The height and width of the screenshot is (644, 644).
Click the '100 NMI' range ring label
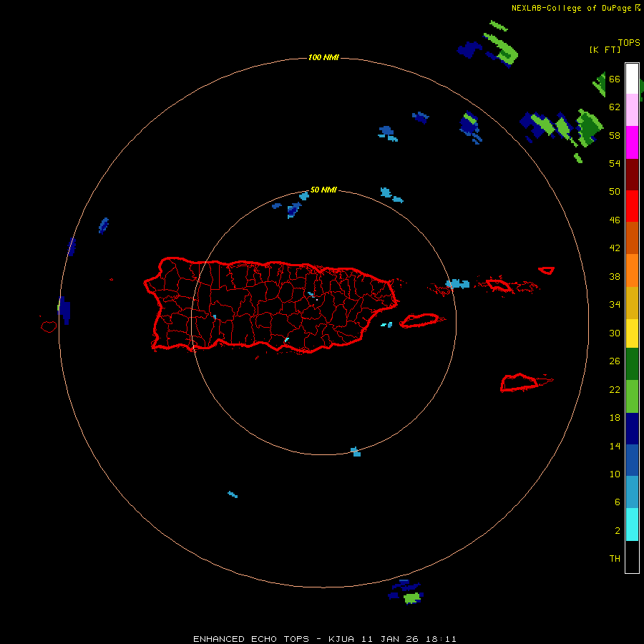(x=323, y=57)
